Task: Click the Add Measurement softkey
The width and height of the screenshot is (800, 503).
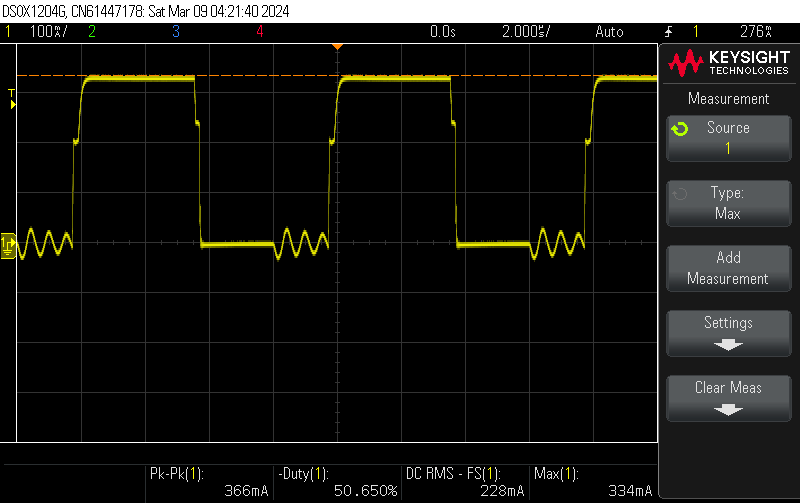Action: point(729,268)
